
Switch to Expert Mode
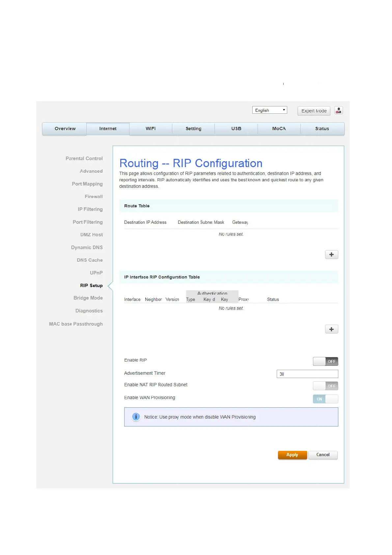(x=314, y=111)
